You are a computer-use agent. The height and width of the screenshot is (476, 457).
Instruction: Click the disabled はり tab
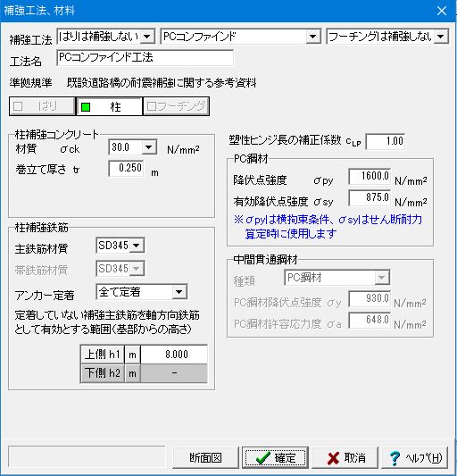coord(42,106)
